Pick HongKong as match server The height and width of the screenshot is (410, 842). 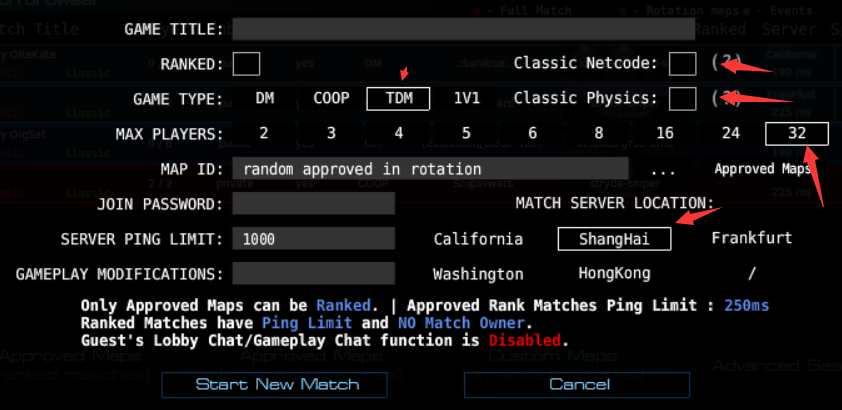tap(614, 273)
